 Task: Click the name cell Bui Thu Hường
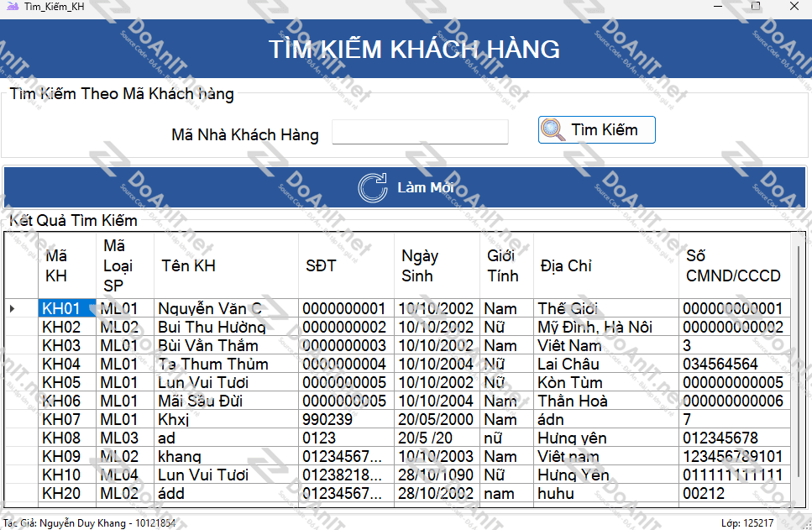[227, 328]
